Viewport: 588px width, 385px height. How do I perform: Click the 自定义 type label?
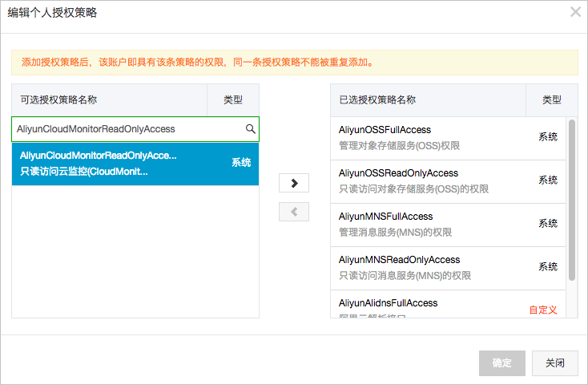coord(543,310)
